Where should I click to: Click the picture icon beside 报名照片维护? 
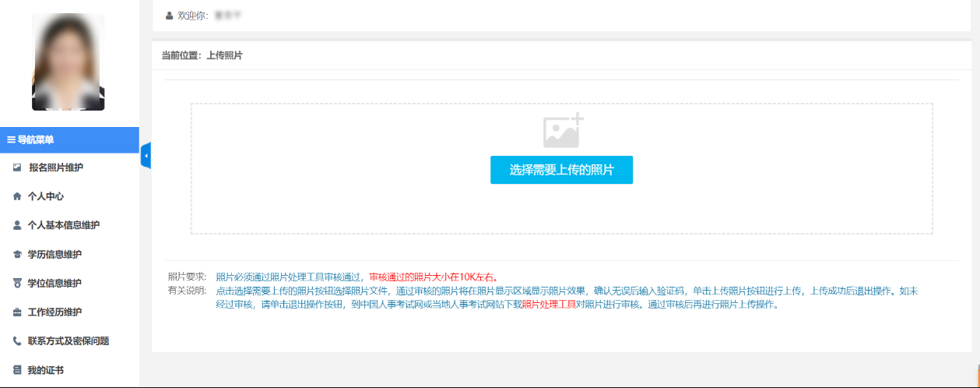coord(17,168)
